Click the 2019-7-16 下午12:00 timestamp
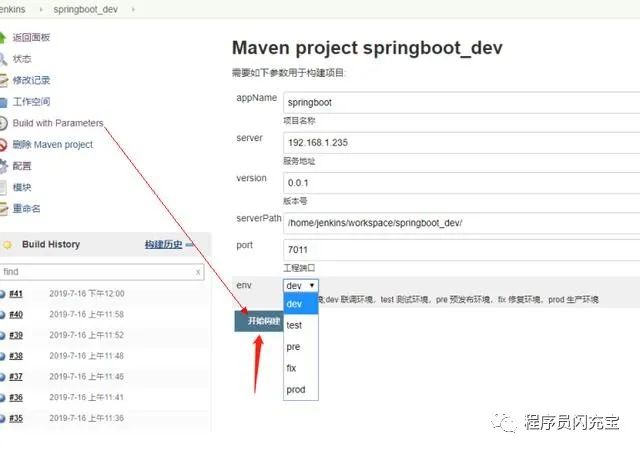This screenshot has width=640, height=451. pos(87,294)
